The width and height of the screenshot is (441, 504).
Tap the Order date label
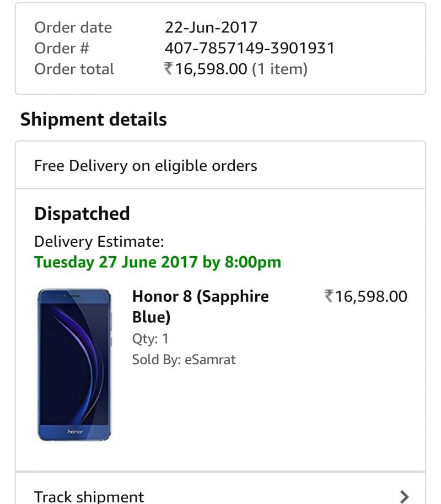pyautogui.click(x=73, y=28)
